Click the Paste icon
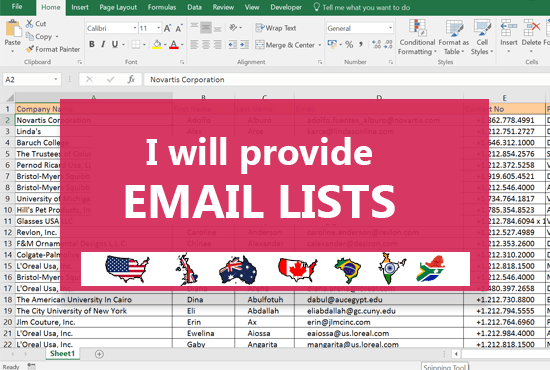The height and width of the screenshot is (370, 550). [x=13, y=29]
